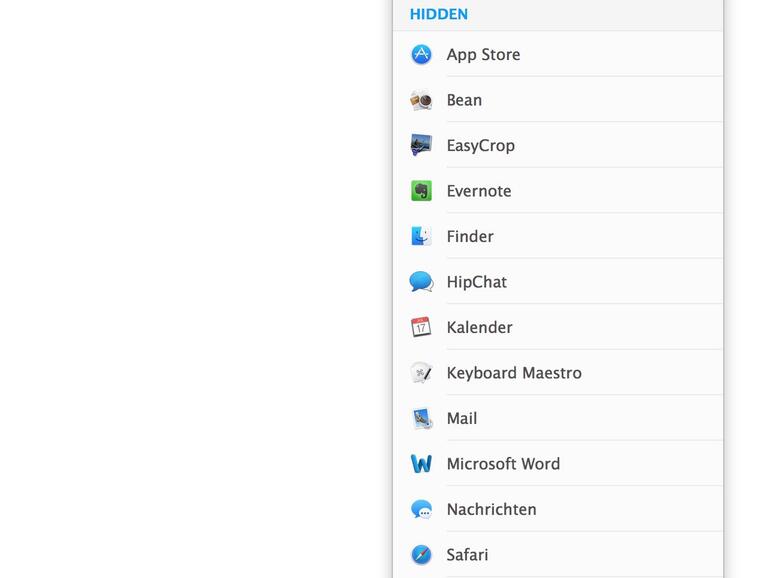Screen dimensions: 770x578
Task: Select the HipChat speech bubble icon
Action: (421, 282)
